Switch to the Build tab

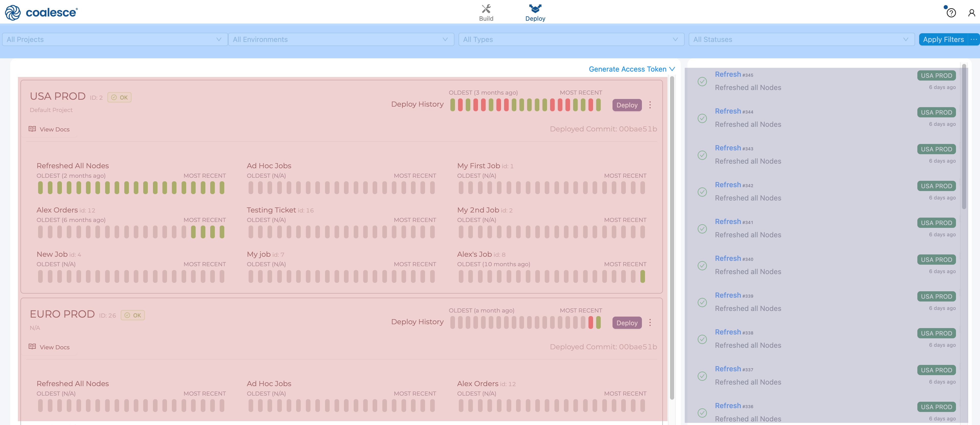coord(486,13)
